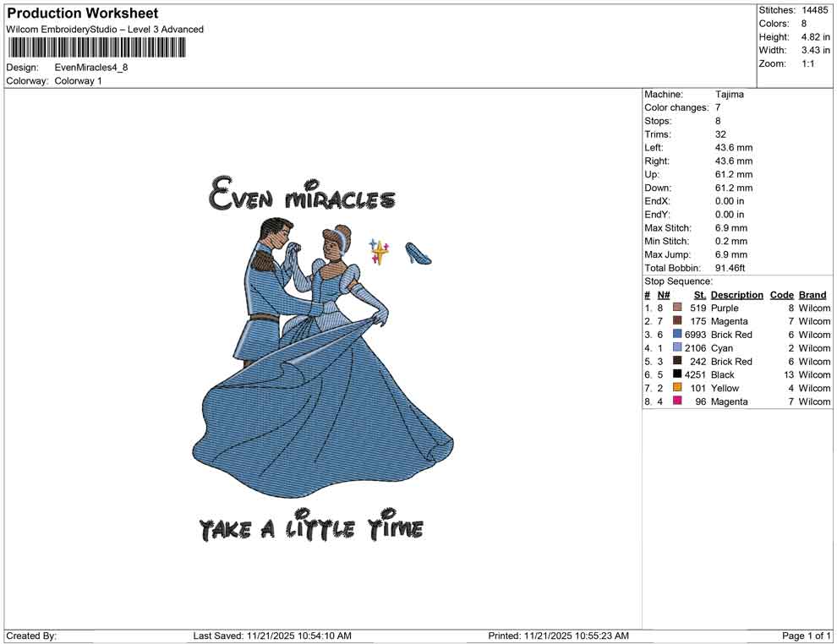Click the 'Purple' description text
The image size is (837, 644).
point(725,308)
